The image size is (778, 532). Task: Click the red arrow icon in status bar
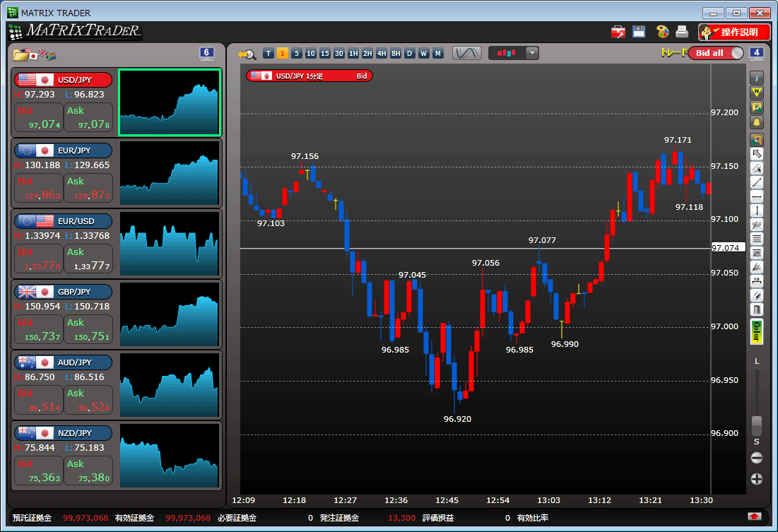pos(754,516)
